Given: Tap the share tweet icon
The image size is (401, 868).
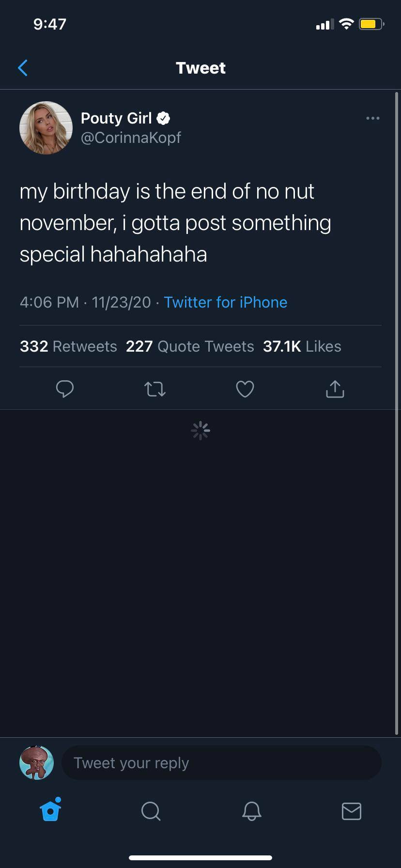Looking at the screenshot, I should [x=335, y=388].
